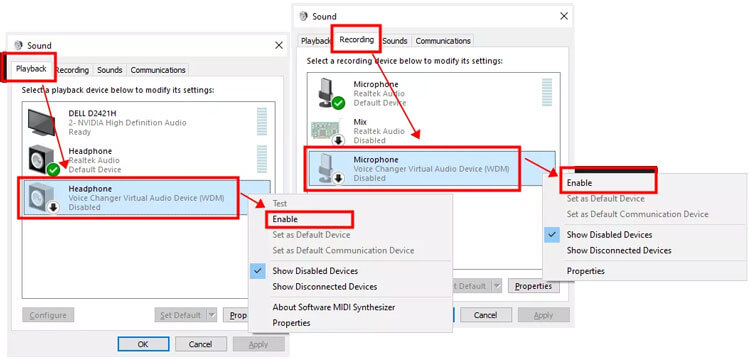Screen dimensions: 750x361
Task: Open Set Default dropdown arrow in Playback window
Action: (212, 315)
